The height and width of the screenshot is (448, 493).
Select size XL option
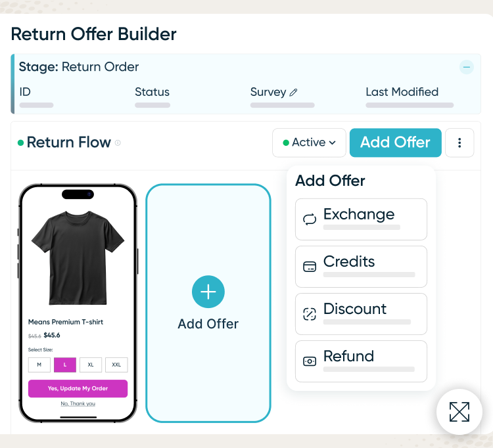click(91, 365)
